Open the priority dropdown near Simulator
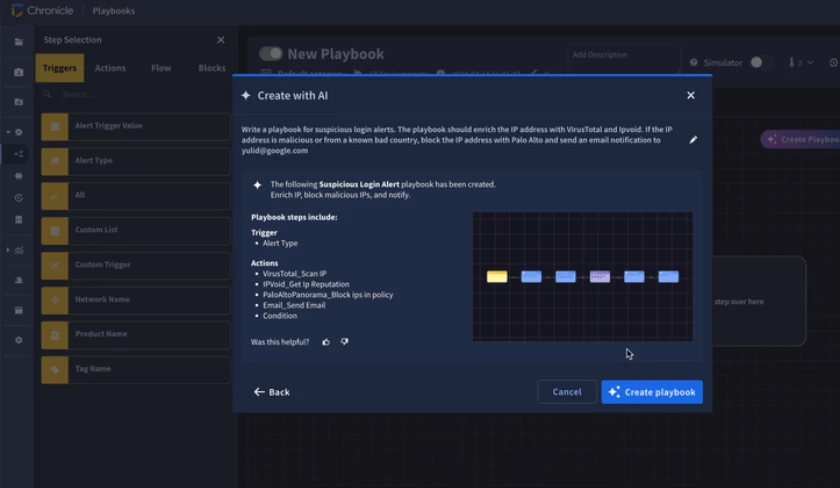 (x=801, y=63)
